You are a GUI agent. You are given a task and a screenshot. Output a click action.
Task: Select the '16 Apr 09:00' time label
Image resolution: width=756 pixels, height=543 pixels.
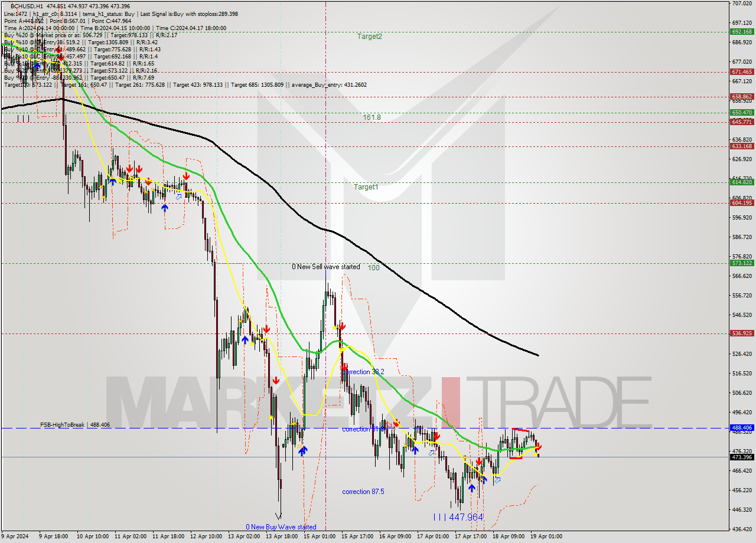395,537
